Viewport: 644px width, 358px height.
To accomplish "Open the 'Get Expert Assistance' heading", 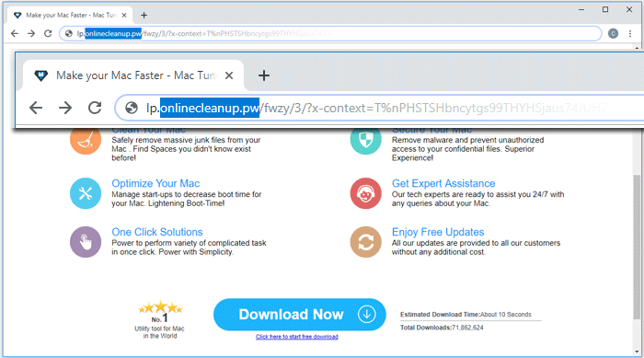I will pos(443,183).
